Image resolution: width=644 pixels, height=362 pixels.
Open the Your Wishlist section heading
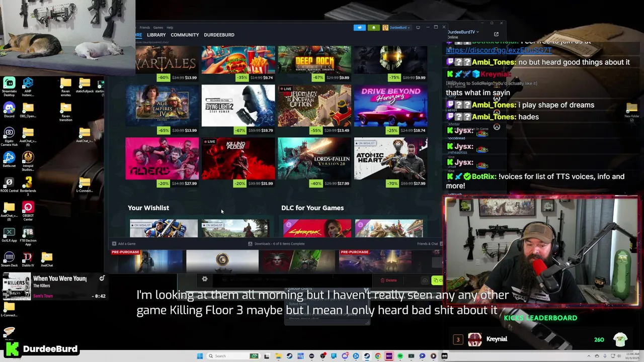click(148, 208)
